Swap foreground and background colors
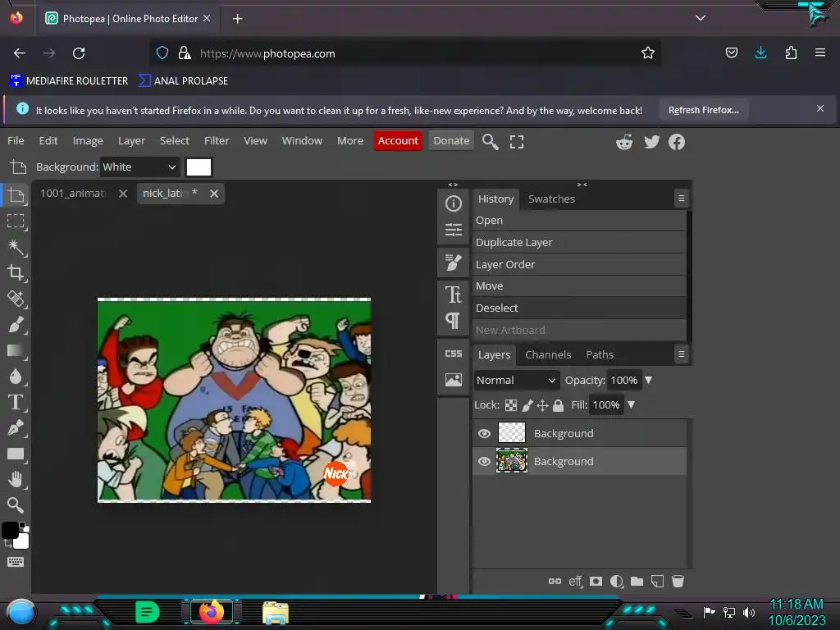Viewport: 840px width, 630px height. pos(7,543)
